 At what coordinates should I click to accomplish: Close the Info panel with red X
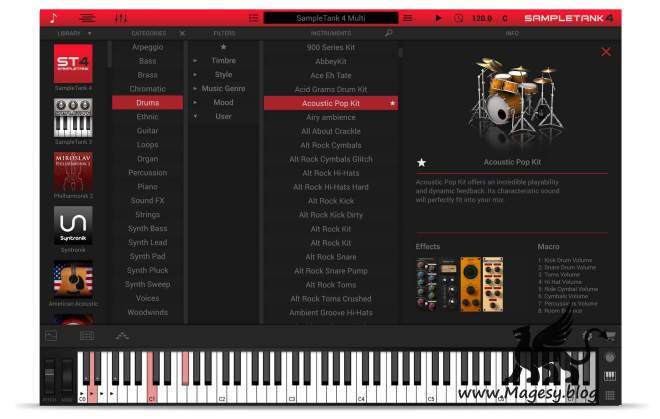pos(606,52)
